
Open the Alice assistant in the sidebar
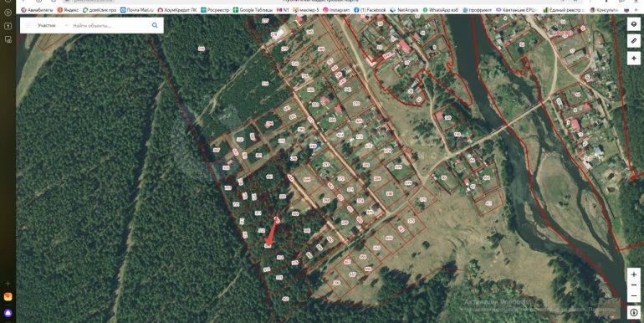[x=8, y=313]
